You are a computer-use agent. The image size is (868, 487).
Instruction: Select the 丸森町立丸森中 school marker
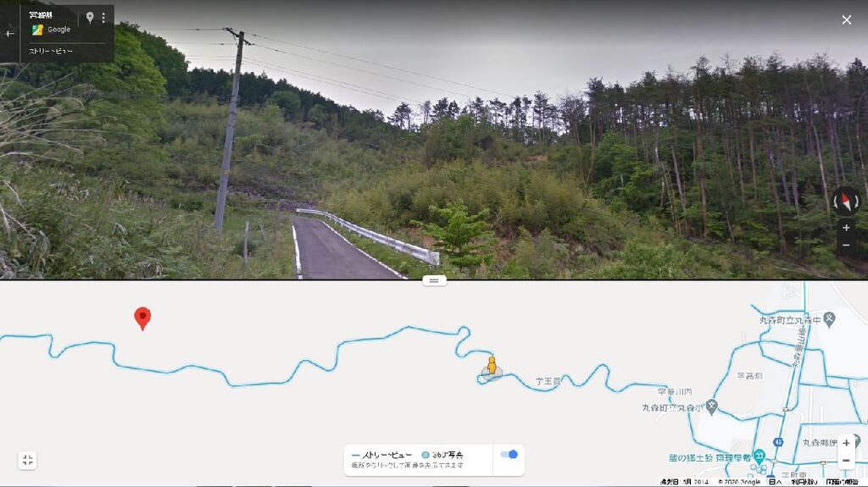[829, 318]
